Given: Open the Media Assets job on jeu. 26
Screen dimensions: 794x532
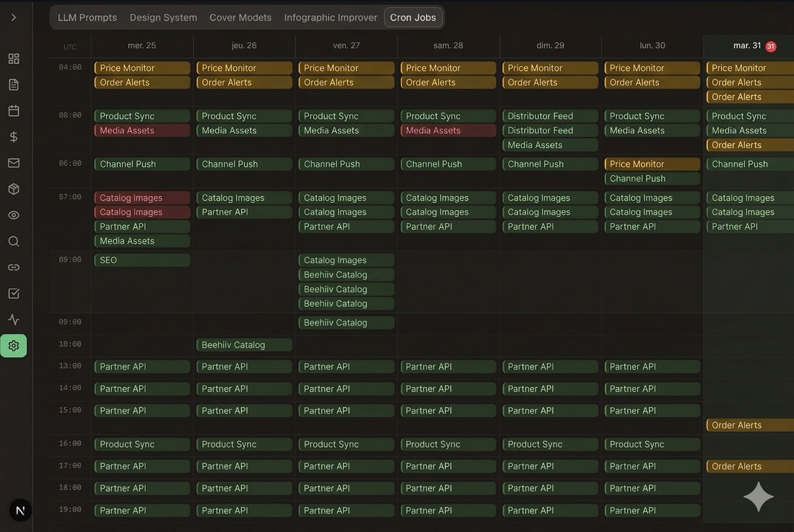Looking at the screenshot, I should tap(244, 131).
